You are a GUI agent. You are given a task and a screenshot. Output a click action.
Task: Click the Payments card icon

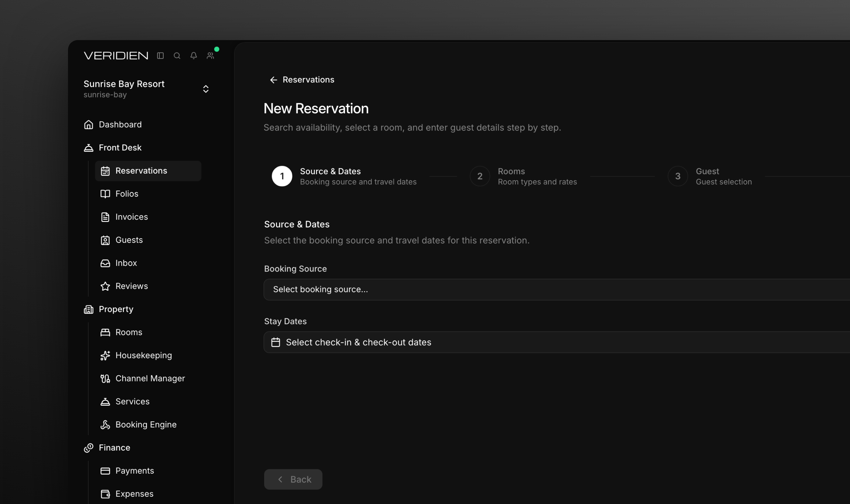(x=105, y=471)
